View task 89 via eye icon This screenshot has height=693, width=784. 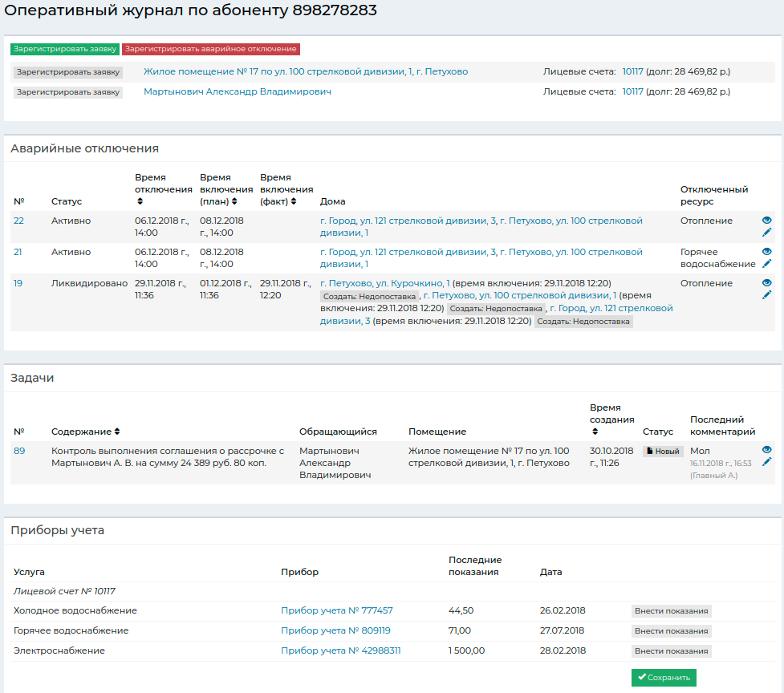[x=766, y=450]
